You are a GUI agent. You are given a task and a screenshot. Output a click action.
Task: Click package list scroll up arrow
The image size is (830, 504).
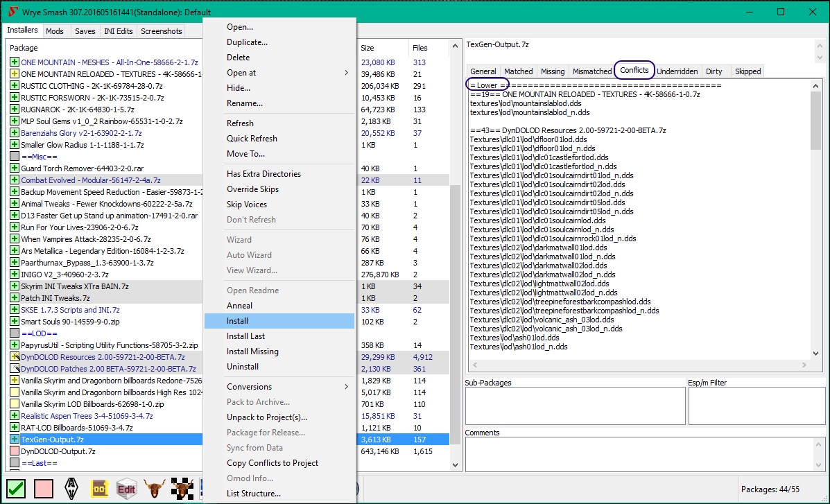(x=455, y=46)
